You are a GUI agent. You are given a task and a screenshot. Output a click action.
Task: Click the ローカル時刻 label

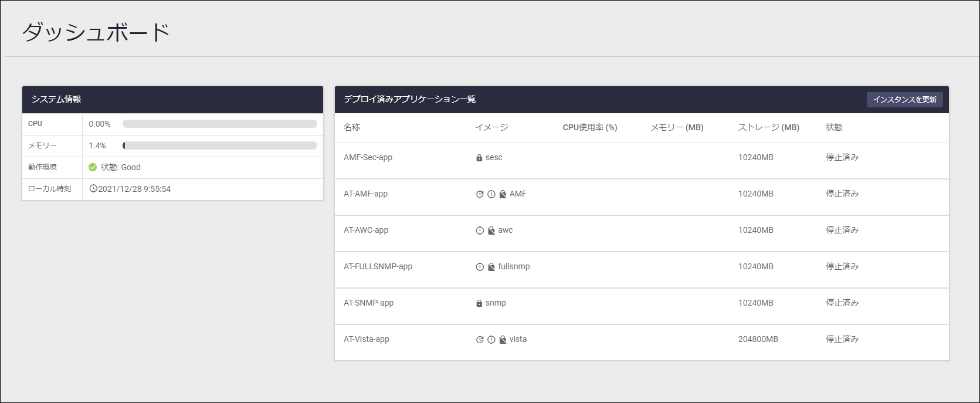click(49, 189)
